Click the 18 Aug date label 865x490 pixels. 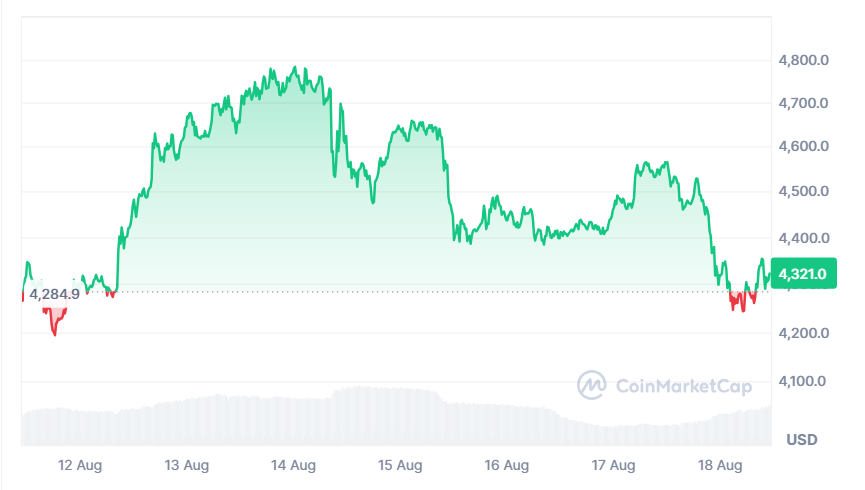(720, 465)
